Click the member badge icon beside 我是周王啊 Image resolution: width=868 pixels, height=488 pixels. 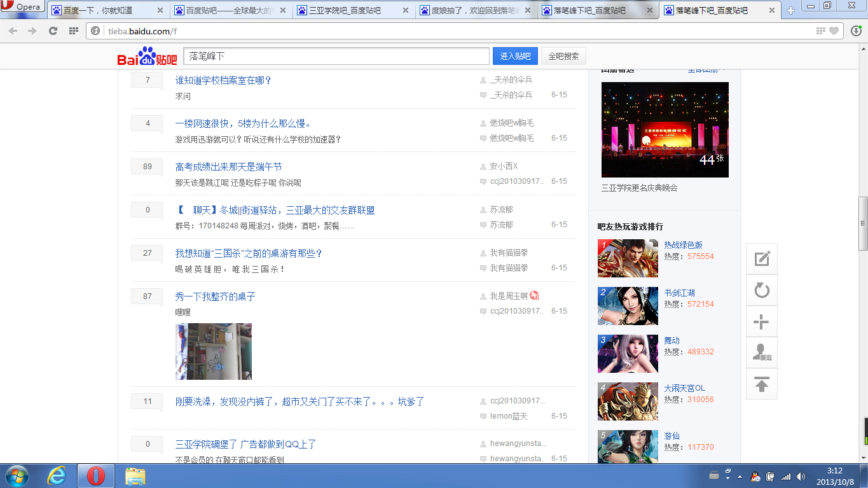click(x=535, y=296)
